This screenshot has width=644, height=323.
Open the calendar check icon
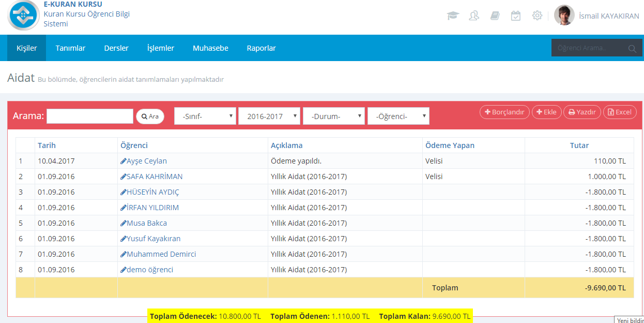coord(516,16)
